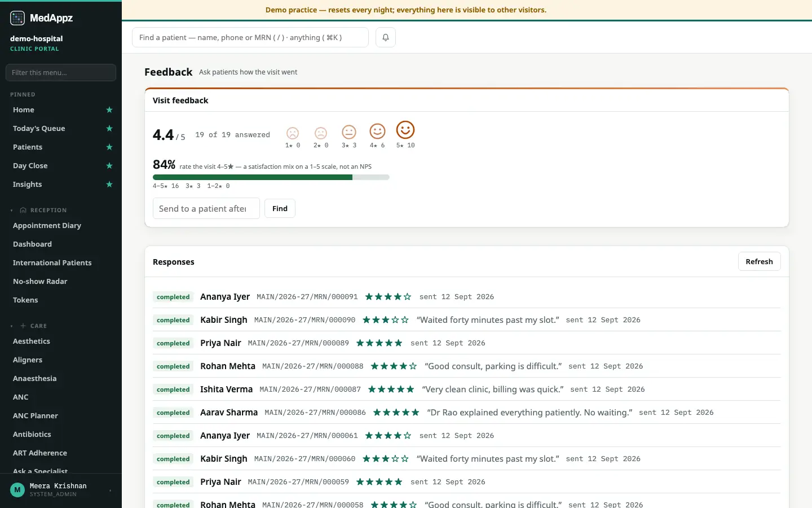812x508 pixels.
Task: Open Aesthetics in Care menu
Action: coord(32,341)
